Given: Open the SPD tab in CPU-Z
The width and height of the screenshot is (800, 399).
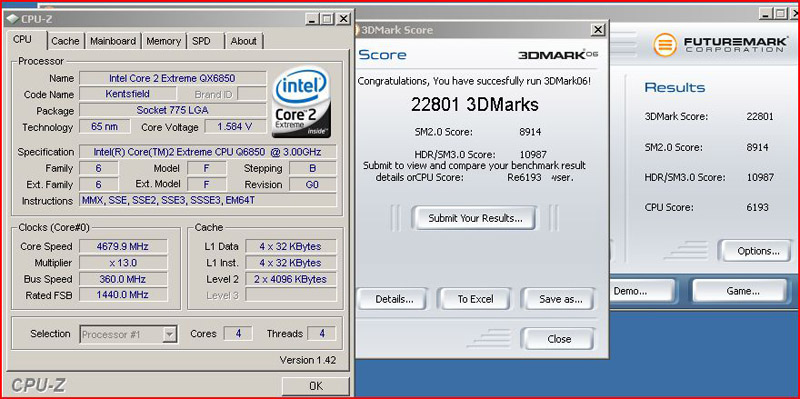Looking at the screenshot, I should (x=202, y=41).
